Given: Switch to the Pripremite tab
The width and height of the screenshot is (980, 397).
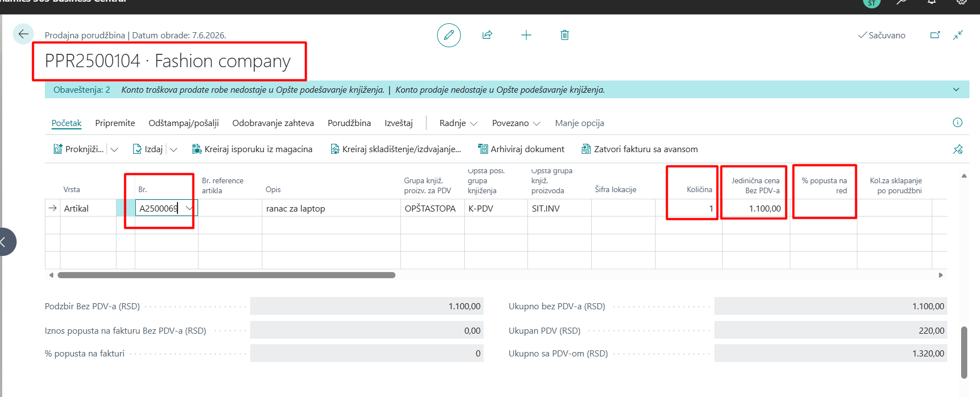Looking at the screenshot, I should [x=115, y=123].
